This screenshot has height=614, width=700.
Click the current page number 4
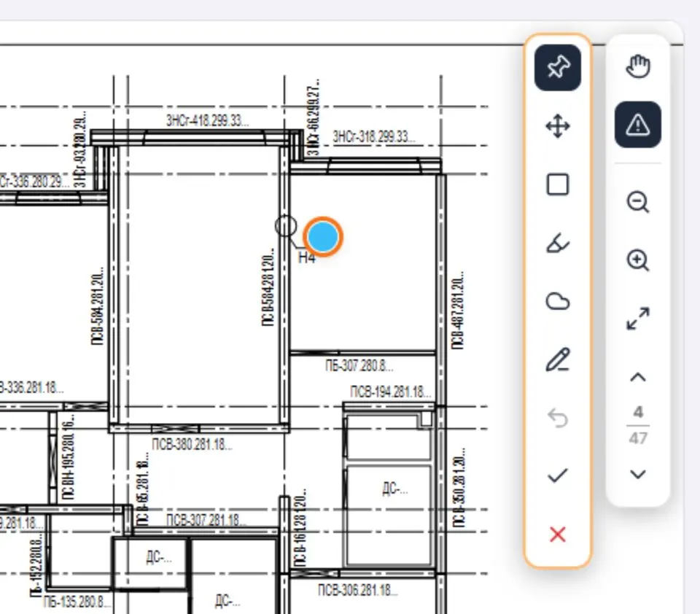point(638,412)
